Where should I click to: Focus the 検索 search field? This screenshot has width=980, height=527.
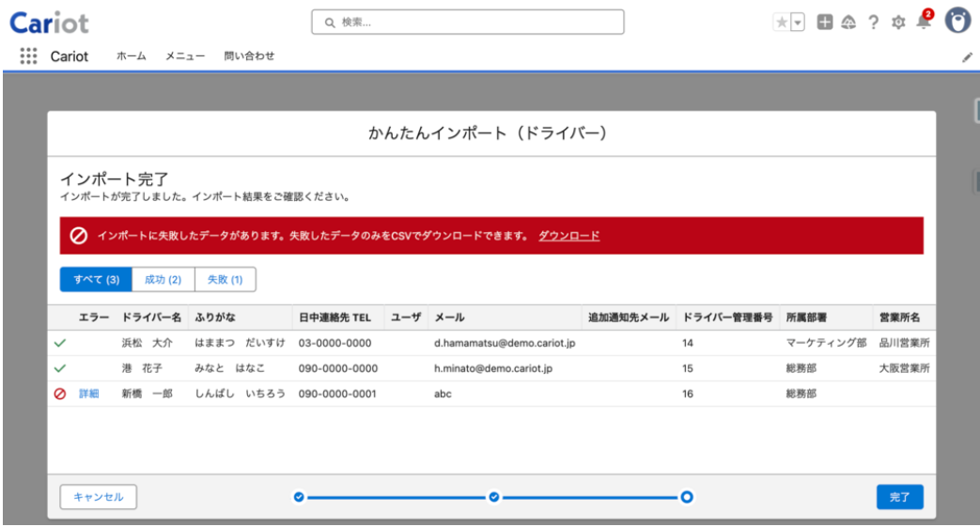click(x=468, y=22)
